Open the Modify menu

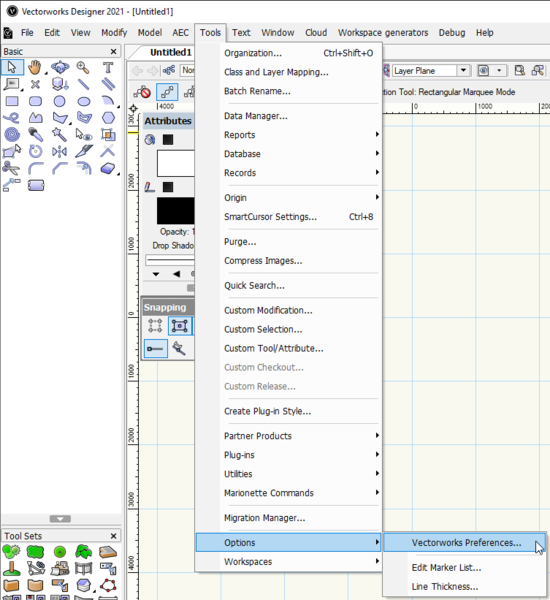point(114,33)
